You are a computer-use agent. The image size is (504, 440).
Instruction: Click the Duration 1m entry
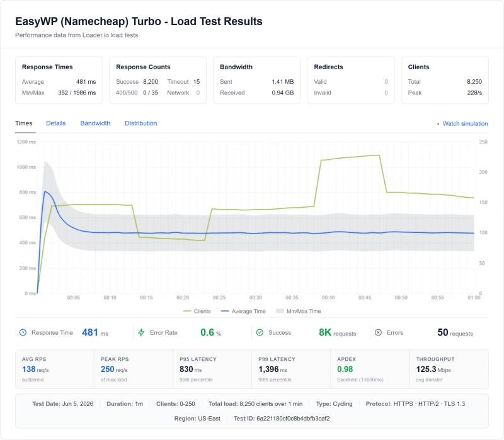pos(125,403)
